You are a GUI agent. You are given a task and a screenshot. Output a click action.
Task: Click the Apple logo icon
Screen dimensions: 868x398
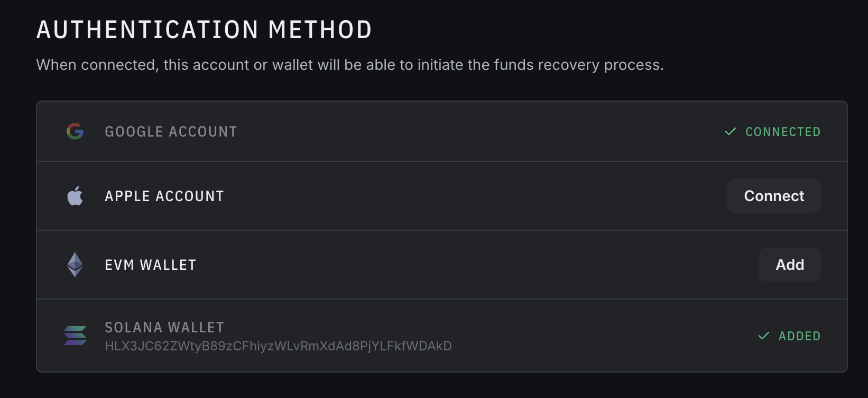pos(75,196)
